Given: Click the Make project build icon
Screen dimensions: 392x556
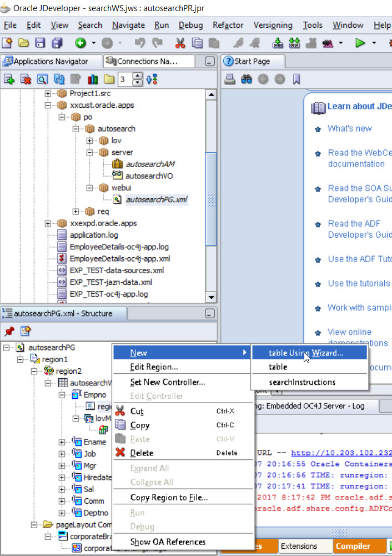Looking at the screenshot, I should [x=278, y=43].
